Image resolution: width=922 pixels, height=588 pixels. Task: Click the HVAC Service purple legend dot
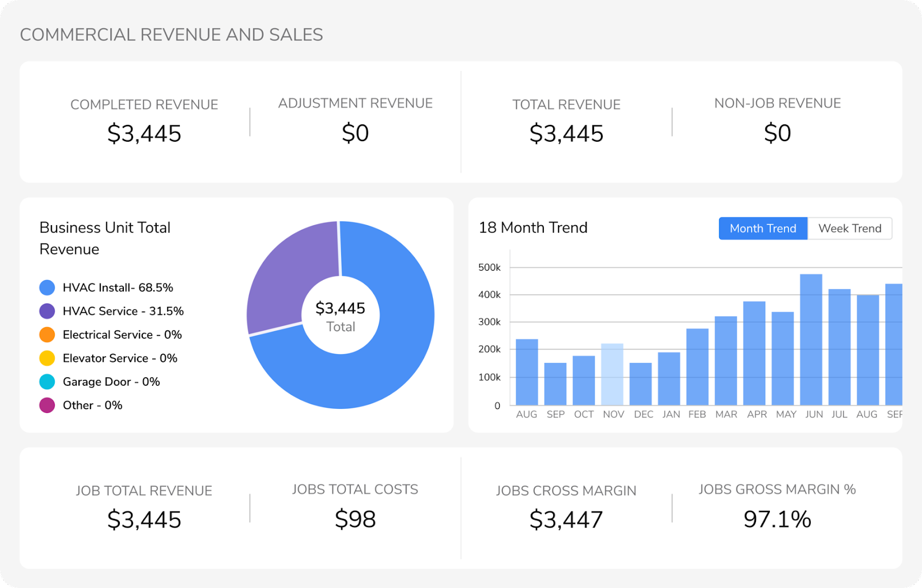point(47,311)
